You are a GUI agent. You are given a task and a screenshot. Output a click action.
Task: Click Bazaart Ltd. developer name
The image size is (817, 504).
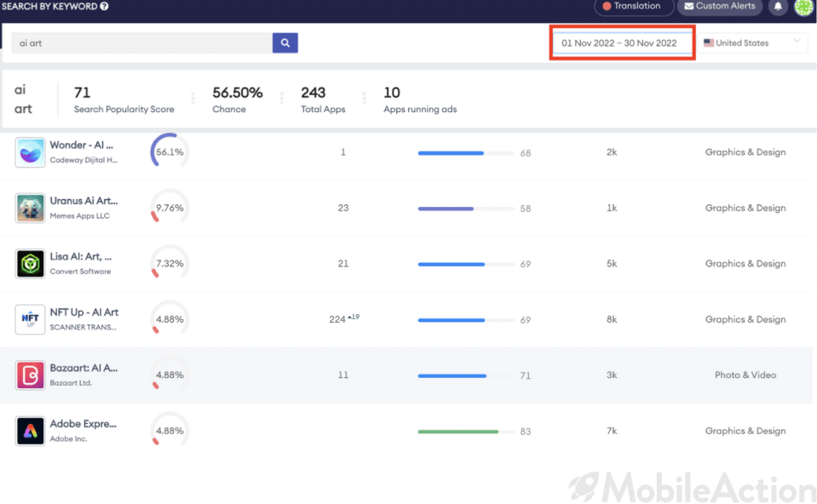(x=71, y=383)
